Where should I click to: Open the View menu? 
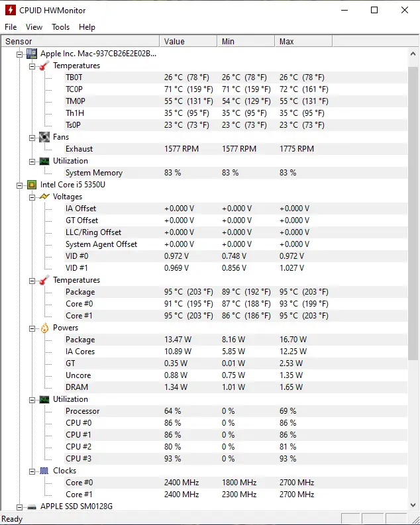click(x=34, y=27)
